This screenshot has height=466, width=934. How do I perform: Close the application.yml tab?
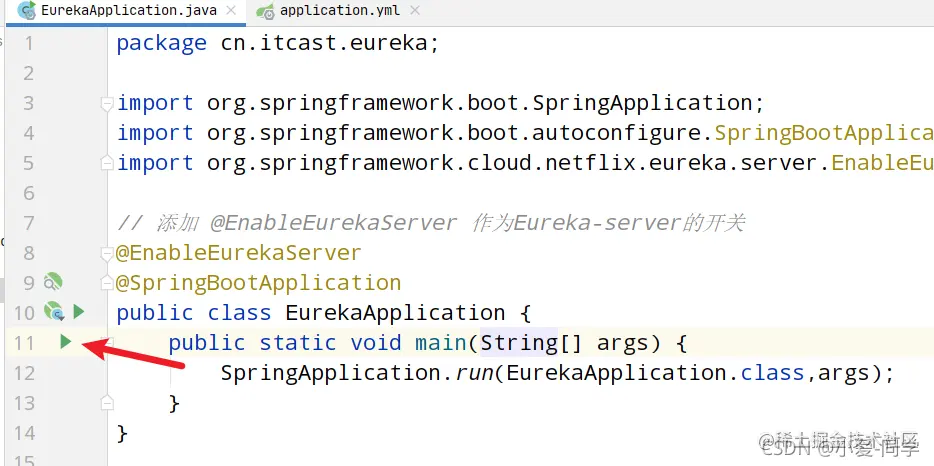click(x=415, y=11)
